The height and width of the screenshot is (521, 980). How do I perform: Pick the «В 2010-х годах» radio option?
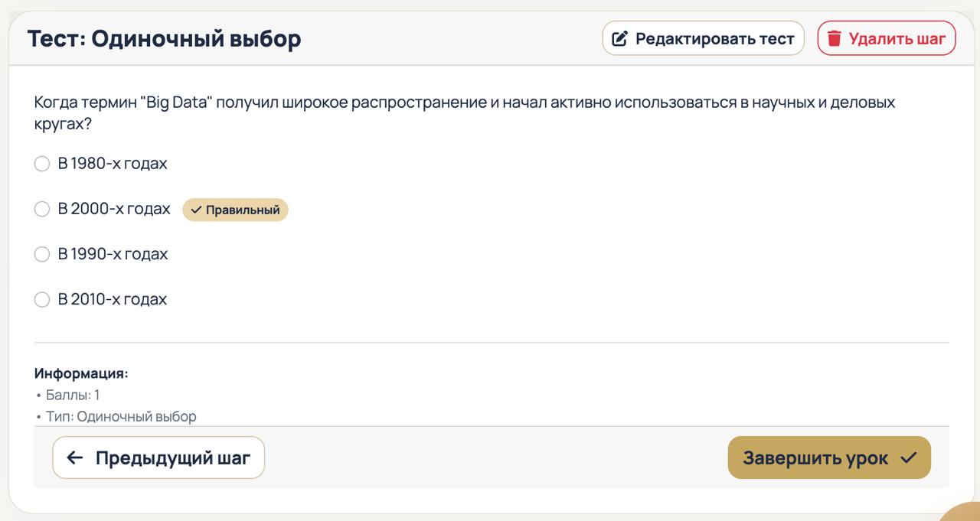pyautogui.click(x=42, y=299)
